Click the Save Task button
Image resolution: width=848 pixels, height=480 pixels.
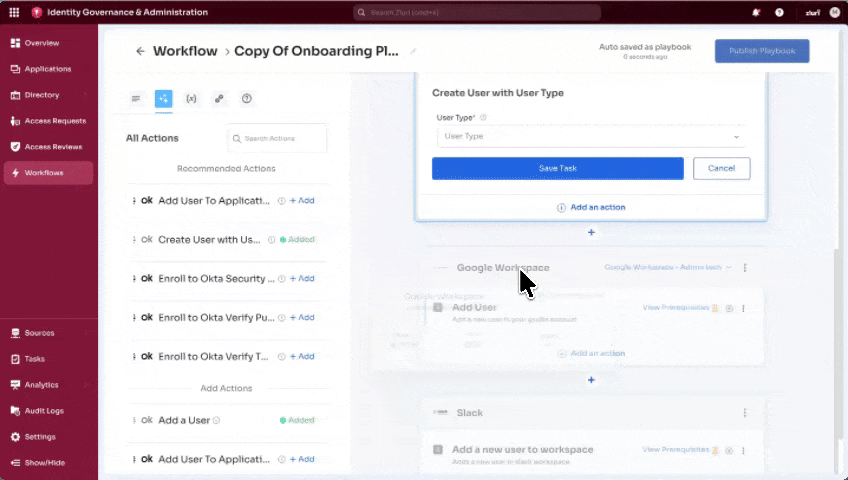558,168
